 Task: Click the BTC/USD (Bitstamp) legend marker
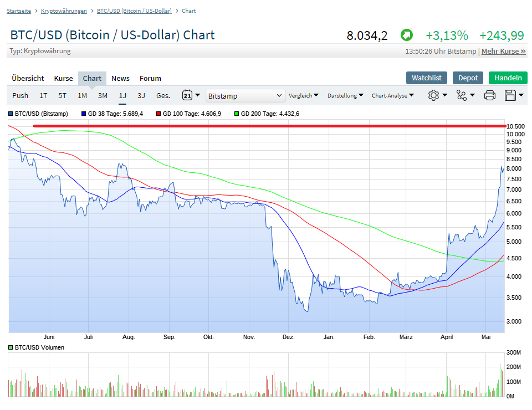pos(10,114)
